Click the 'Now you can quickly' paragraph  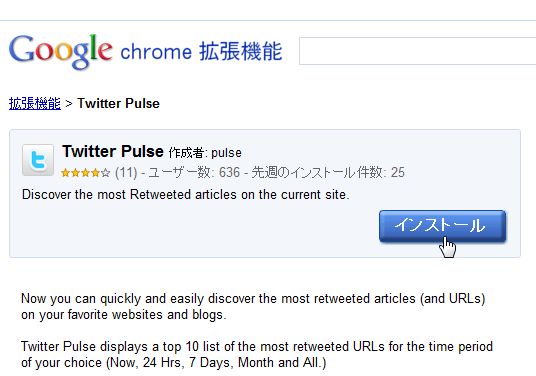point(253,307)
